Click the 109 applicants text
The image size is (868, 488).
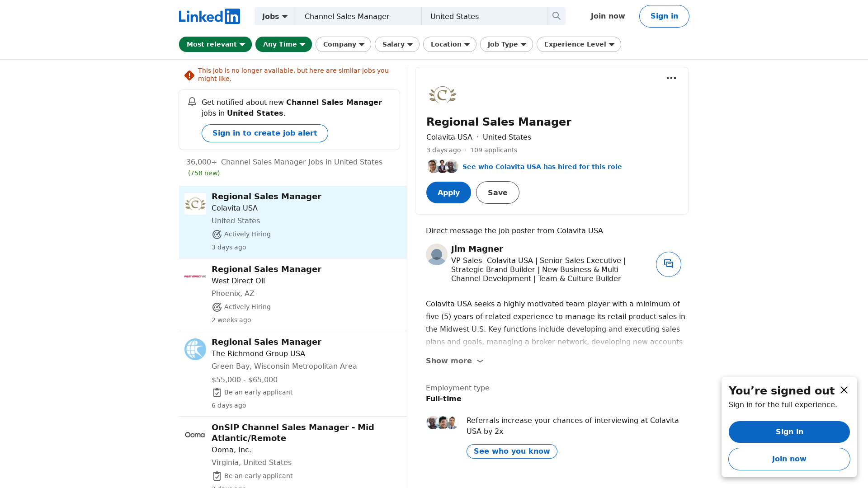(494, 150)
